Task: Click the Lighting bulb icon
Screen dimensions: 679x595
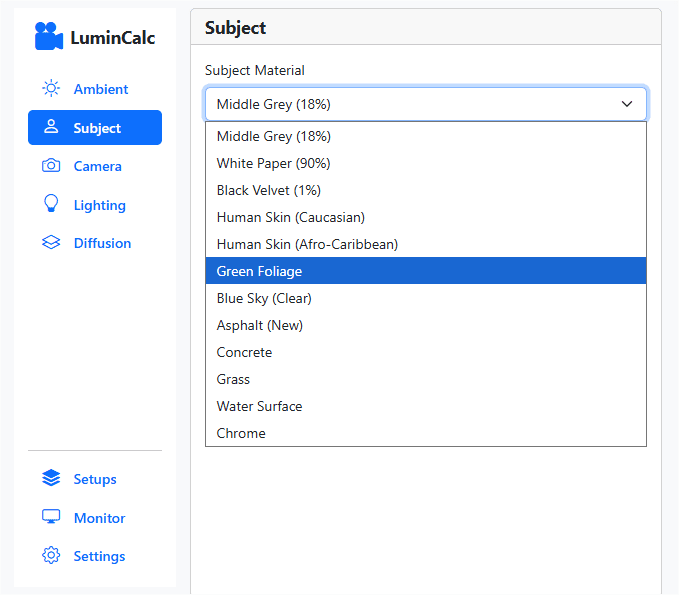Action: click(51, 204)
